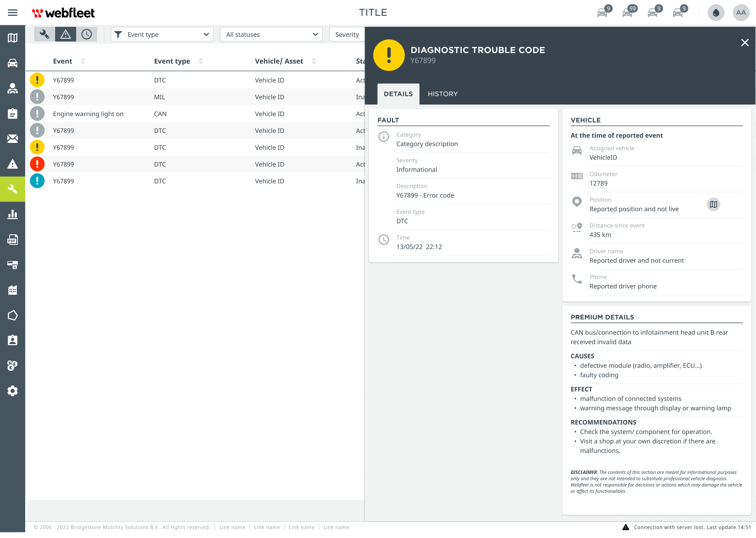
Task: Open the bar chart dashboard icon
Action: [13, 214]
